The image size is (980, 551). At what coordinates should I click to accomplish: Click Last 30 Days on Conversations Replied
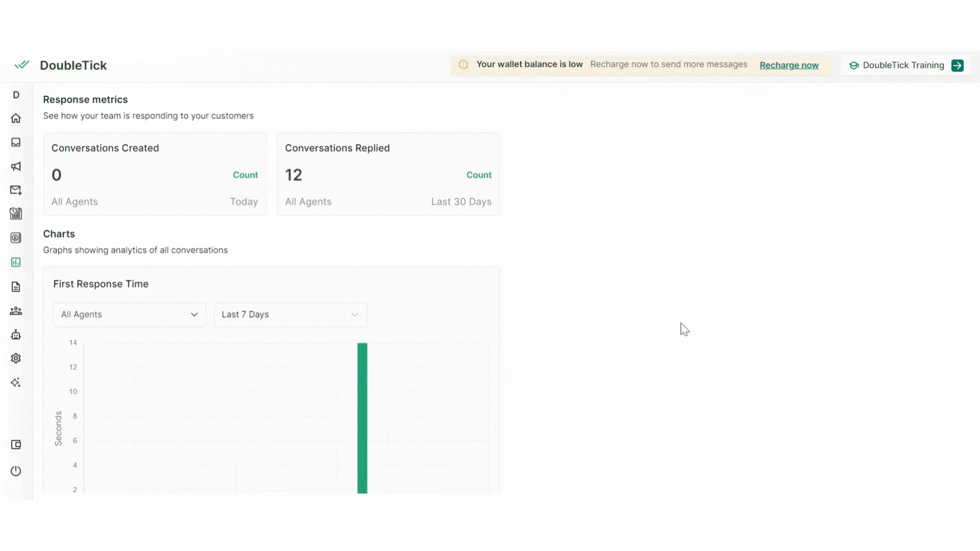461,202
